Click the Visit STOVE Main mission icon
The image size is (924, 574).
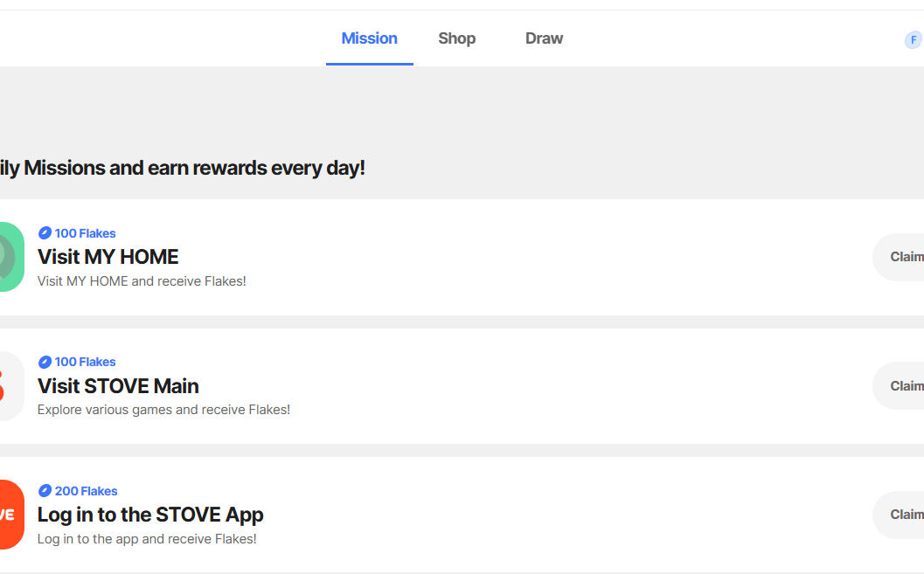(10, 385)
